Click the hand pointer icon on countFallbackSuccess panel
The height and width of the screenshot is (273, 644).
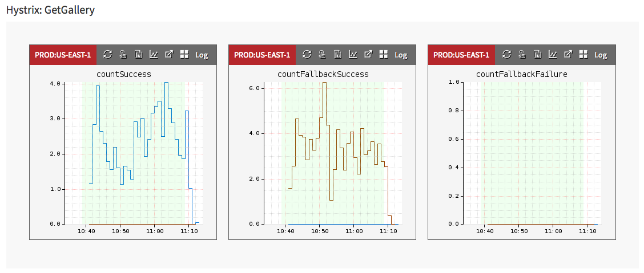coord(322,55)
